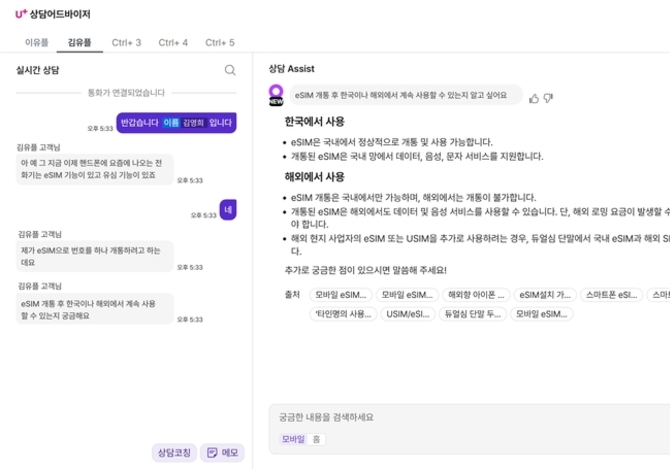Switch to the 이유플 tab
Screen dimensions: 670x469
(37, 42)
